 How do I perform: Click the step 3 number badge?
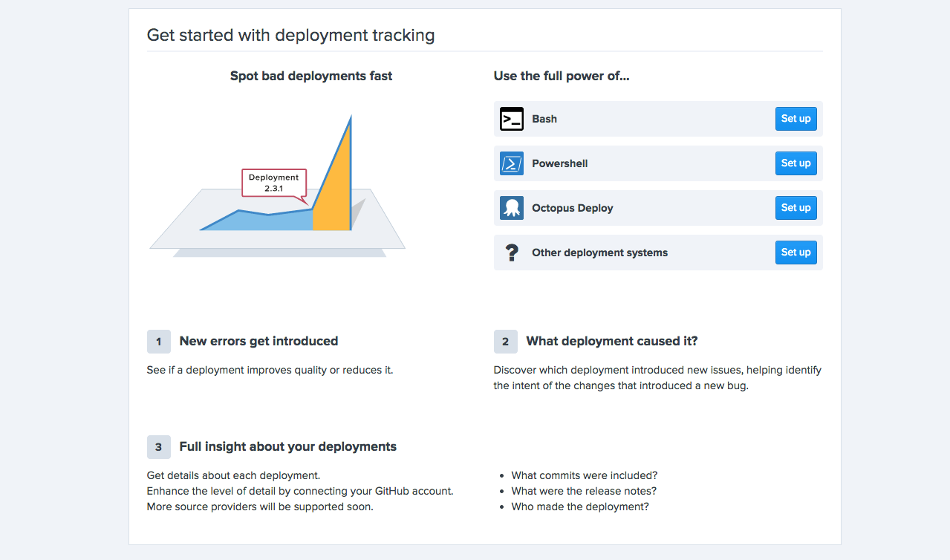pos(158,446)
